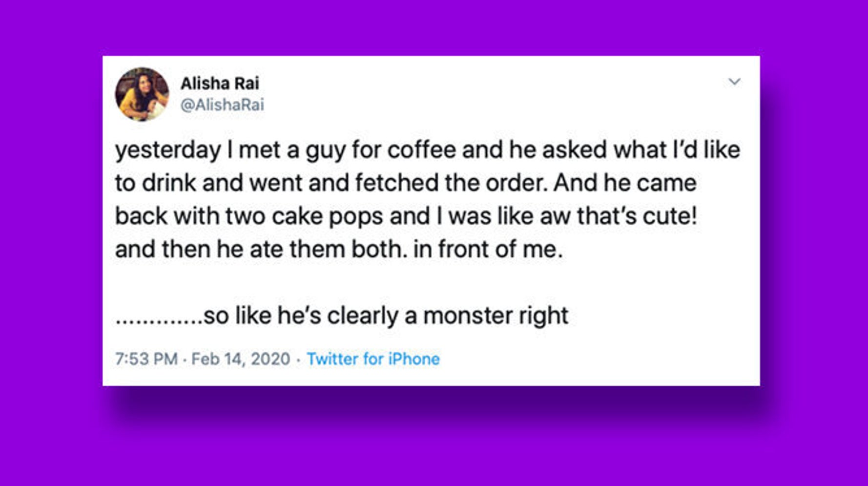
Task: Open the tweet's permalink via its date
Action: [x=239, y=359]
